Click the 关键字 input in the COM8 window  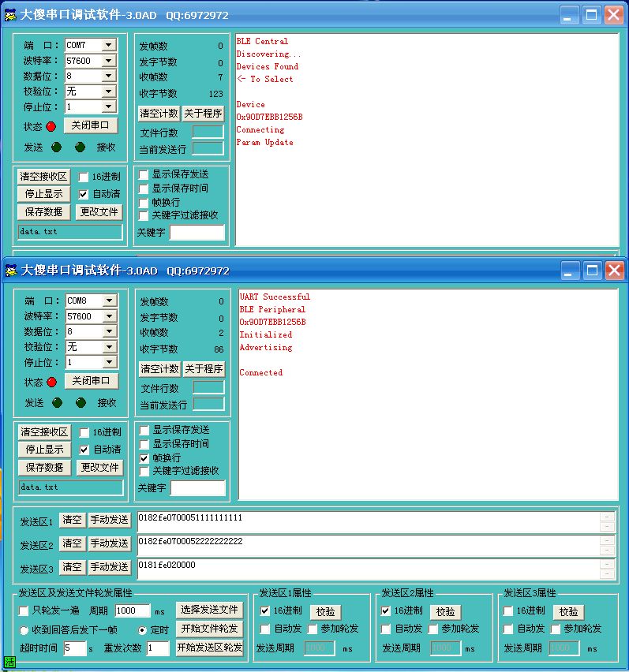pos(197,487)
